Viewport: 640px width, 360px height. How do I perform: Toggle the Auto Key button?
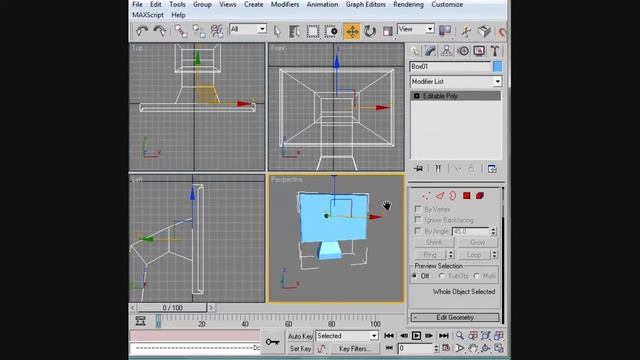click(x=300, y=336)
